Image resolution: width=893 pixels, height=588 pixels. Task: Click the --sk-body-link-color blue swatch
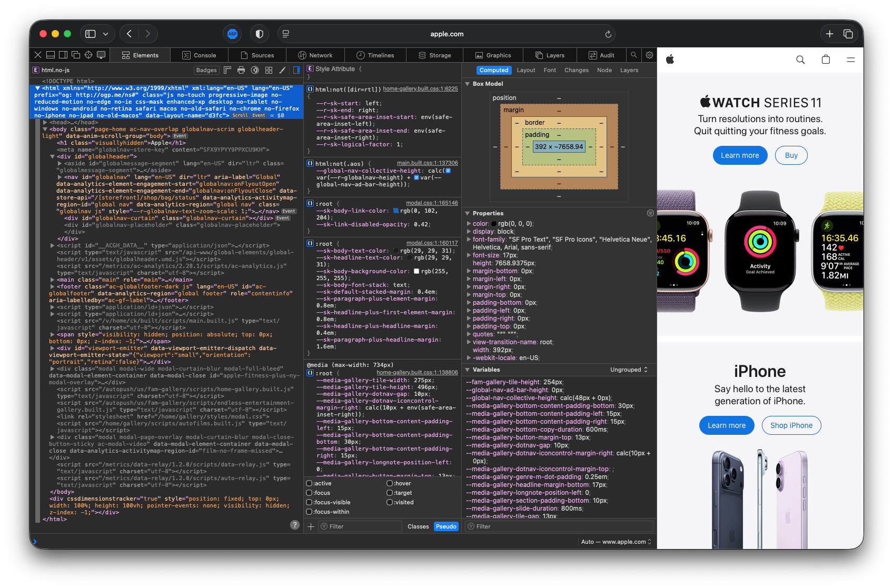(x=396, y=211)
